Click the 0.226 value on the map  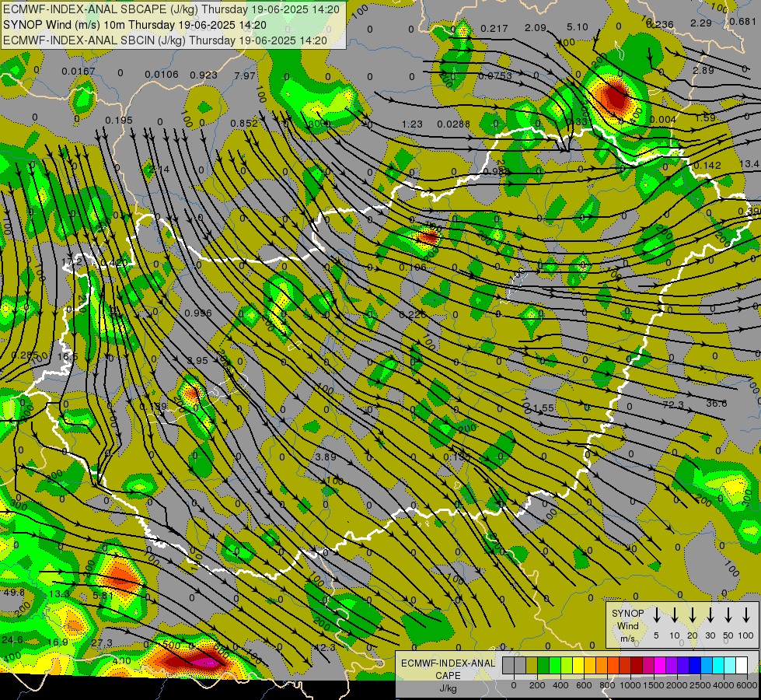413,315
